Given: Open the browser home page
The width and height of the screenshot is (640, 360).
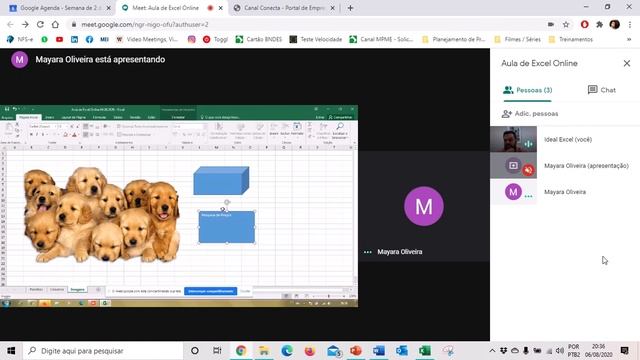Looking at the screenshot, I should pyautogui.click(x=55, y=24).
